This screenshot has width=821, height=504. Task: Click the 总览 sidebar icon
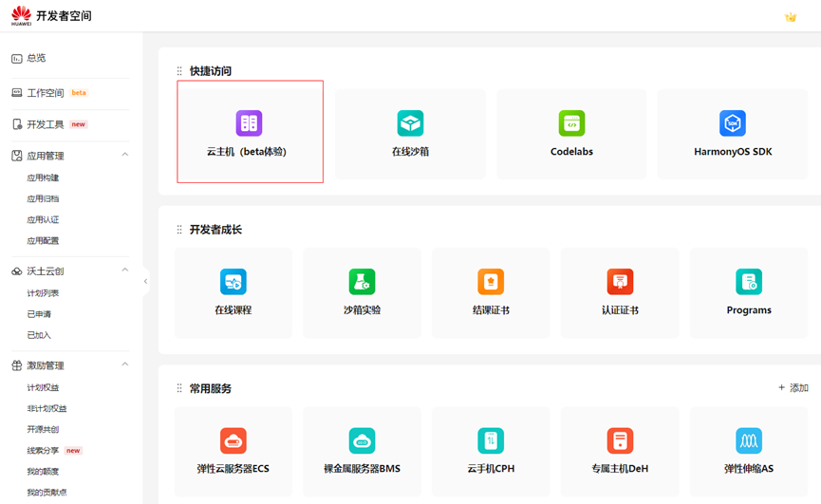pos(17,59)
